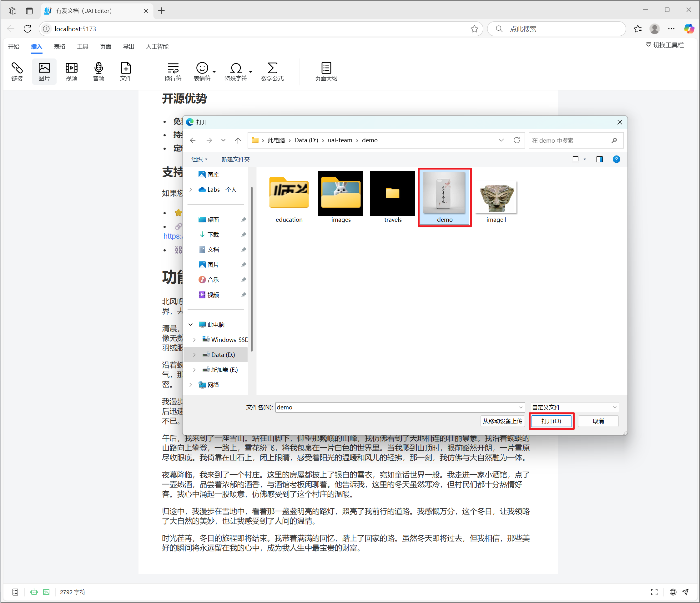Click the 链接 link insert icon

coord(17,72)
